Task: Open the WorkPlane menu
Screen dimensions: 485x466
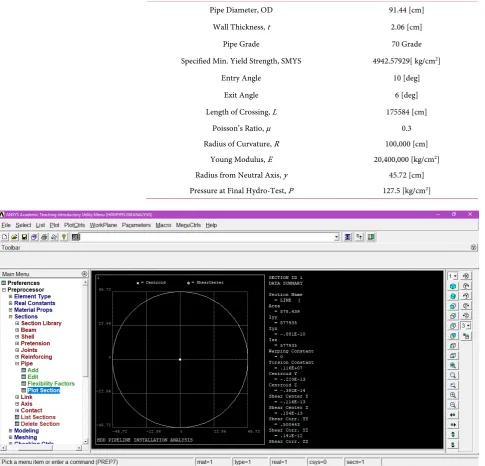Action: [x=103, y=225]
